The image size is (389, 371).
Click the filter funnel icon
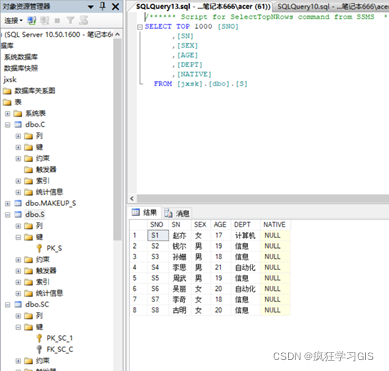[70, 21]
